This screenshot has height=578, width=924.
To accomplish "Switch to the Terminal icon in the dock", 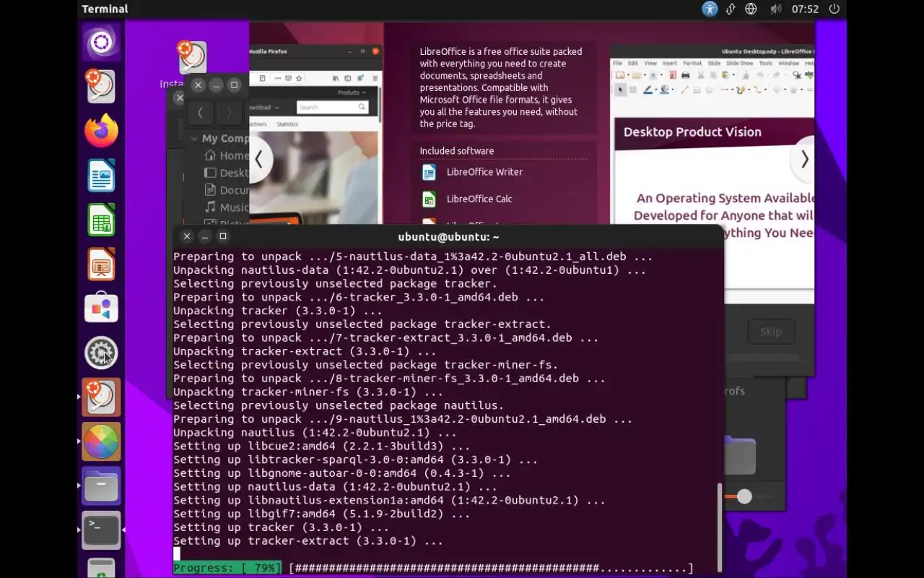I will (101, 530).
